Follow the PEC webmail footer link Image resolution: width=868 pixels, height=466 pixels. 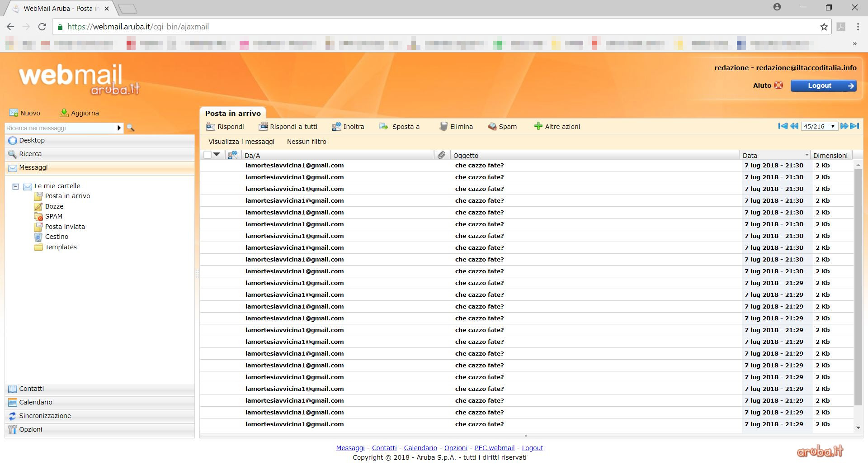[494, 448]
